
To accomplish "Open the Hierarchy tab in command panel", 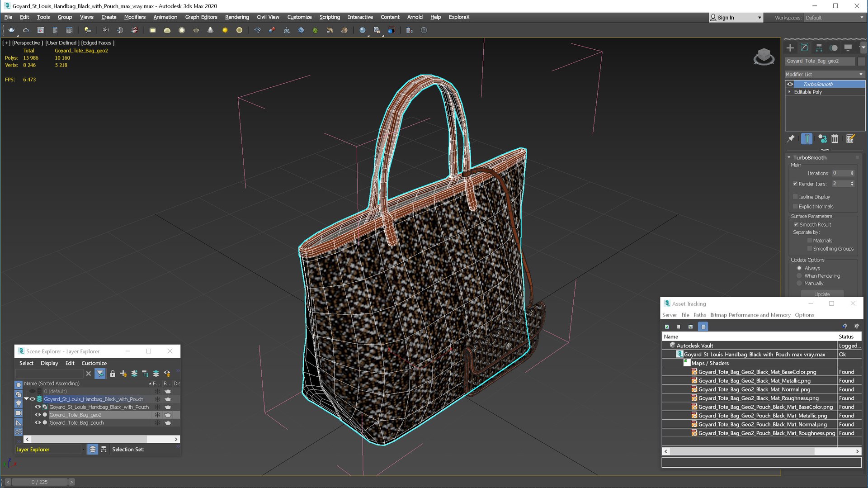I will pos(819,48).
